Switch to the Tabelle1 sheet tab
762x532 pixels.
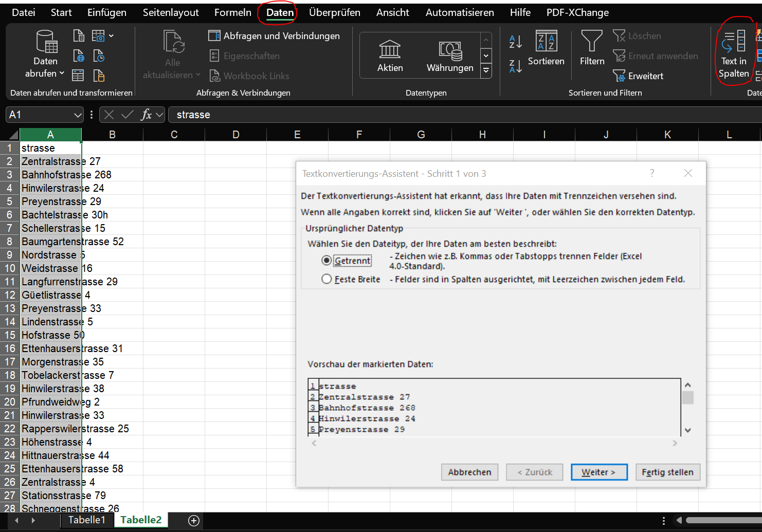coord(87,520)
